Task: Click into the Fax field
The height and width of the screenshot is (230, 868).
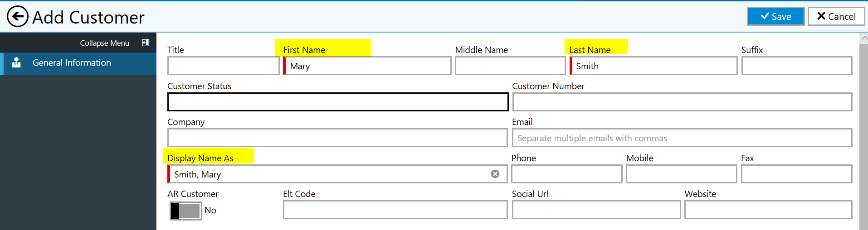Action: pyautogui.click(x=797, y=174)
